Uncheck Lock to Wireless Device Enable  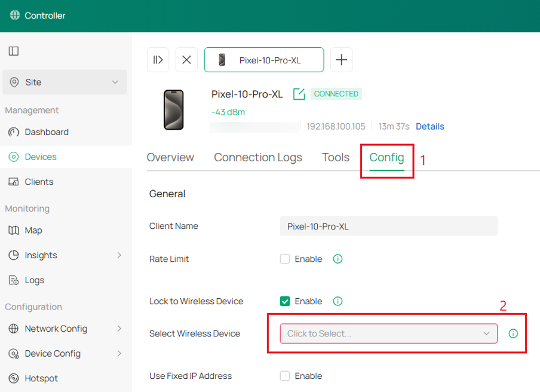(x=285, y=301)
